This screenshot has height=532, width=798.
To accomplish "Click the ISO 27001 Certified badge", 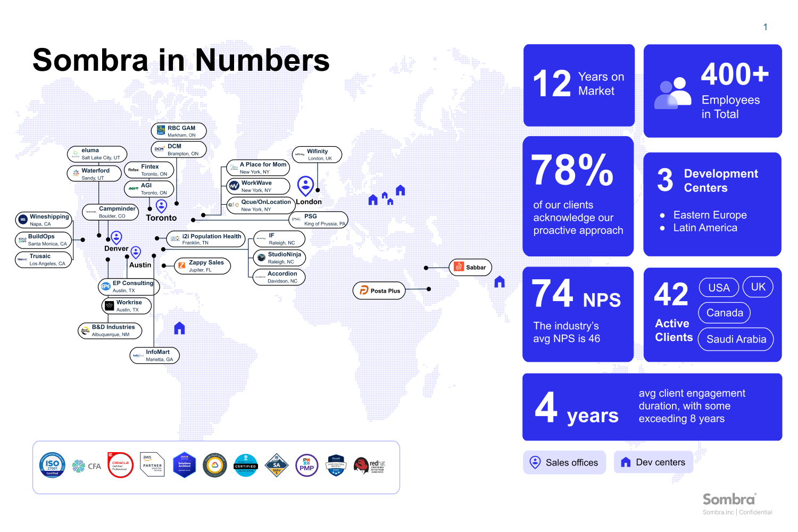I will (x=52, y=465).
